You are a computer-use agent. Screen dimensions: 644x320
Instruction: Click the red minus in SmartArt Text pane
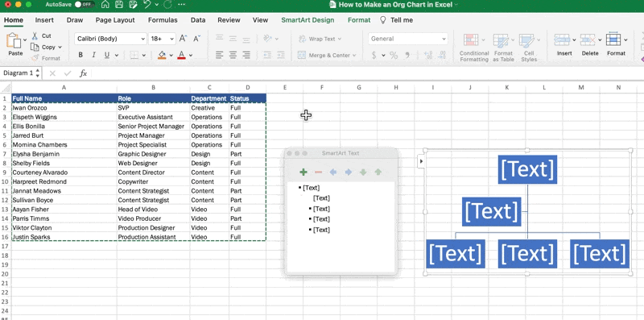pos(318,172)
